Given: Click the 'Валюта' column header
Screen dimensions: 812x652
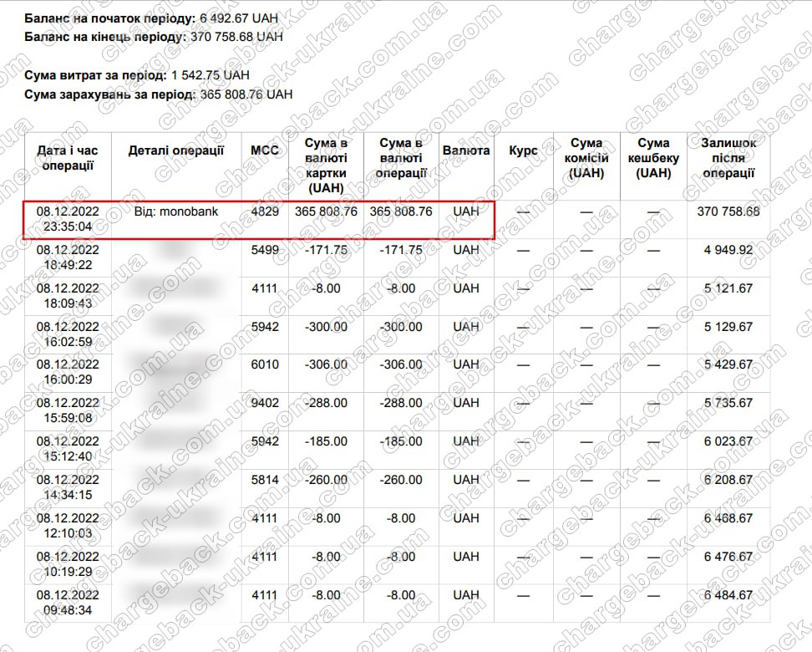Looking at the screenshot, I should pyautogui.click(x=466, y=150).
